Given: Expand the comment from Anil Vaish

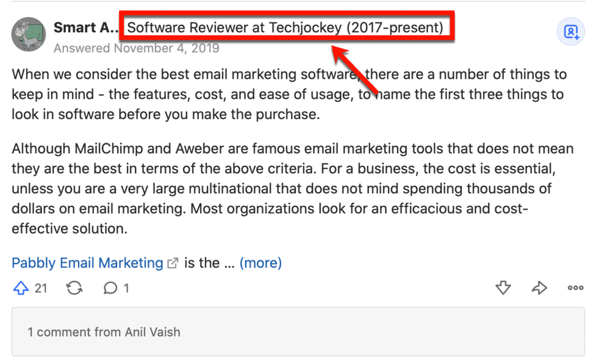Looking at the screenshot, I should coord(104,332).
